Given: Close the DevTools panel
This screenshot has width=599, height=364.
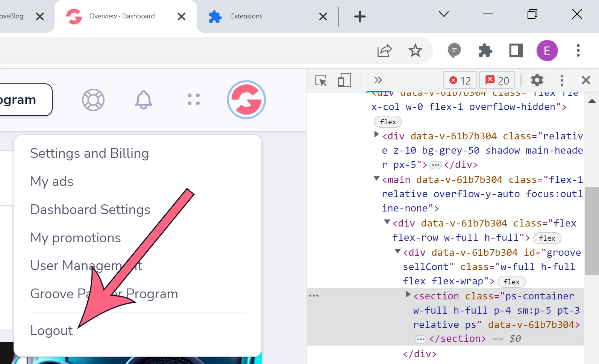Looking at the screenshot, I should pyautogui.click(x=586, y=80).
